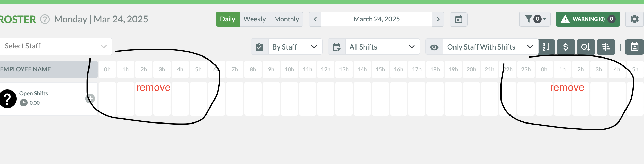Expand the All Shifts dropdown
The height and width of the screenshot is (164, 644).
412,47
